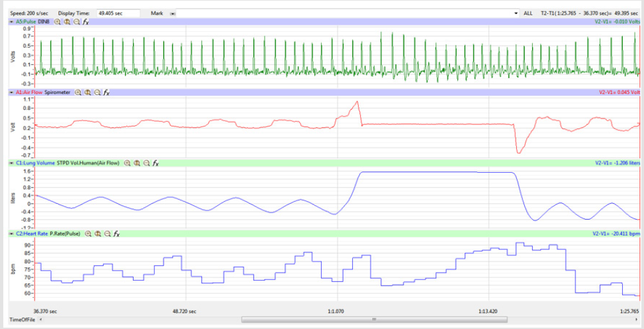The image size is (644, 329).
Task: Zoom out on the Air Flow channel
Action: pos(97,93)
